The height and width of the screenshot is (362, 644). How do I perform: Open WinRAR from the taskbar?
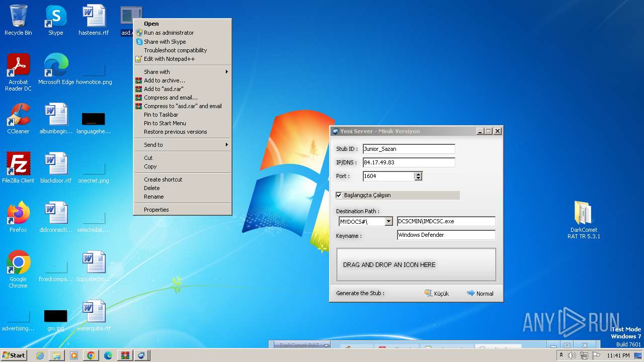pos(125,355)
